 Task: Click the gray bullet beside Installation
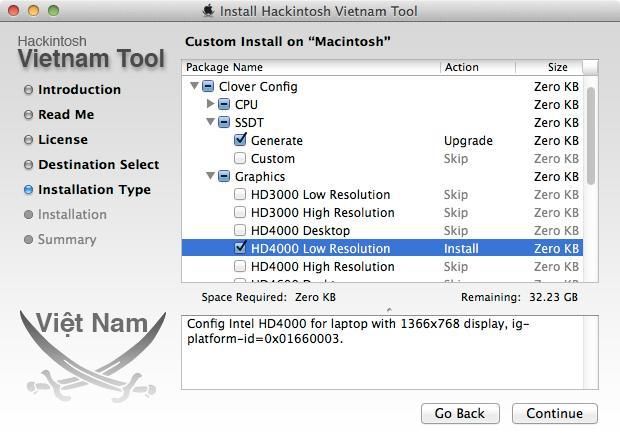[28, 215]
